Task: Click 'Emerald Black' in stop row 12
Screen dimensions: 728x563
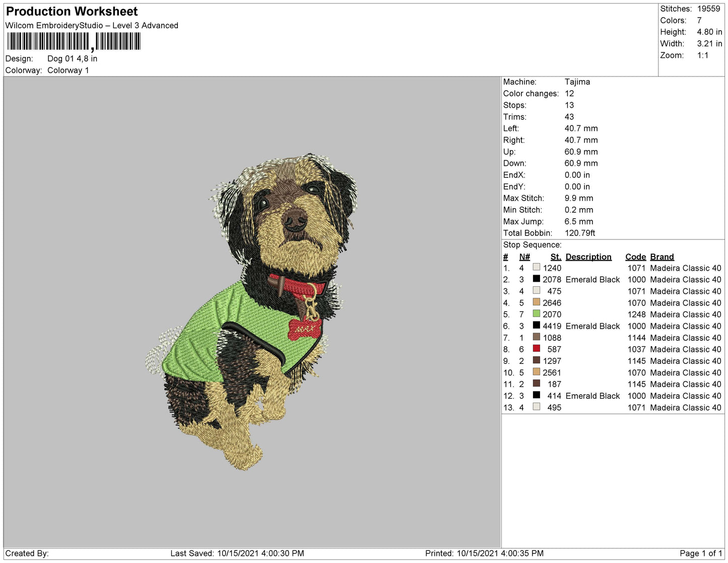Action: pyautogui.click(x=592, y=396)
